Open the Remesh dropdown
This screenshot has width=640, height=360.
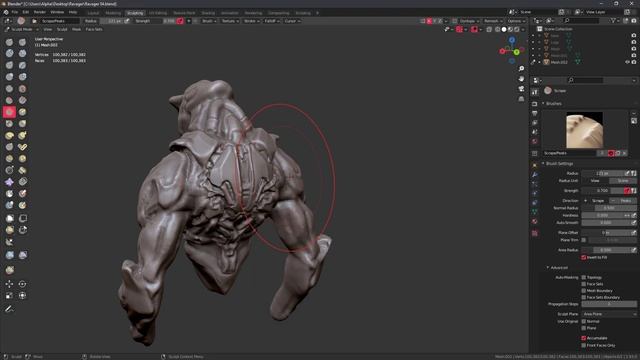[x=493, y=21]
